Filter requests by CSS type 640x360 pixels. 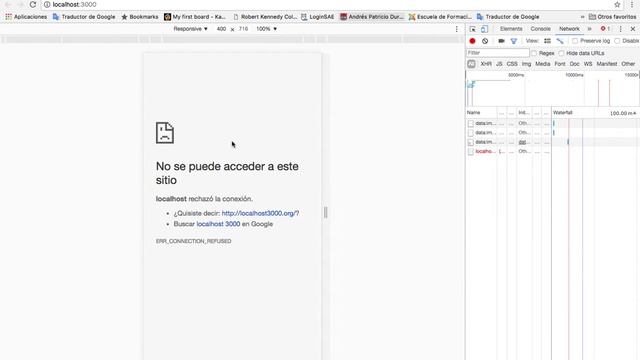click(x=512, y=64)
